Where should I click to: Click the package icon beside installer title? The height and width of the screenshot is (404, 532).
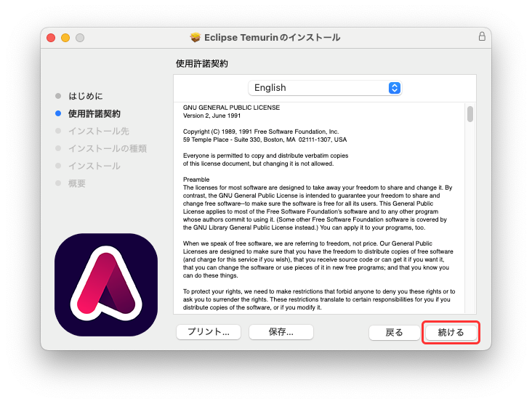pos(195,37)
